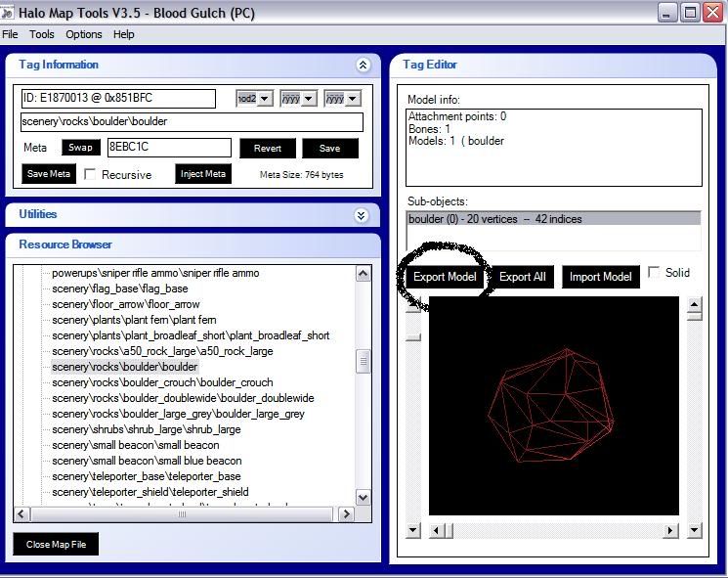Open the Tools menu
728x578 pixels.
(42, 34)
